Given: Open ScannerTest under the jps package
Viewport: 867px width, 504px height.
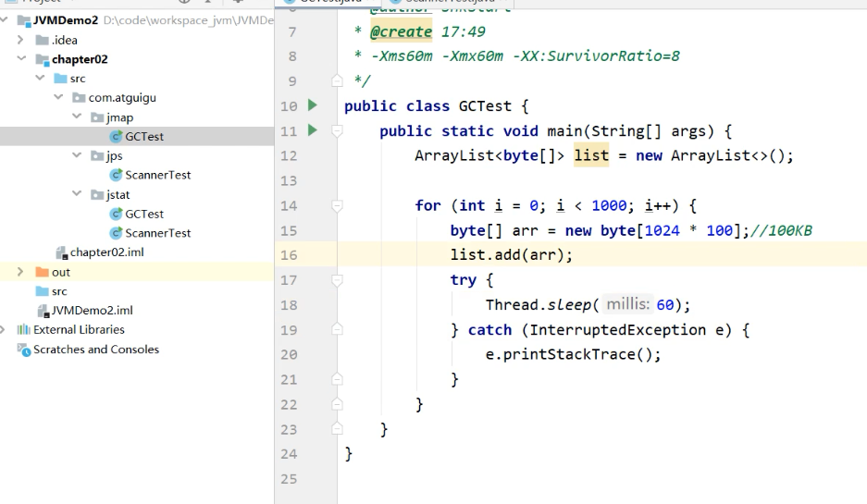Looking at the screenshot, I should [x=157, y=175].
